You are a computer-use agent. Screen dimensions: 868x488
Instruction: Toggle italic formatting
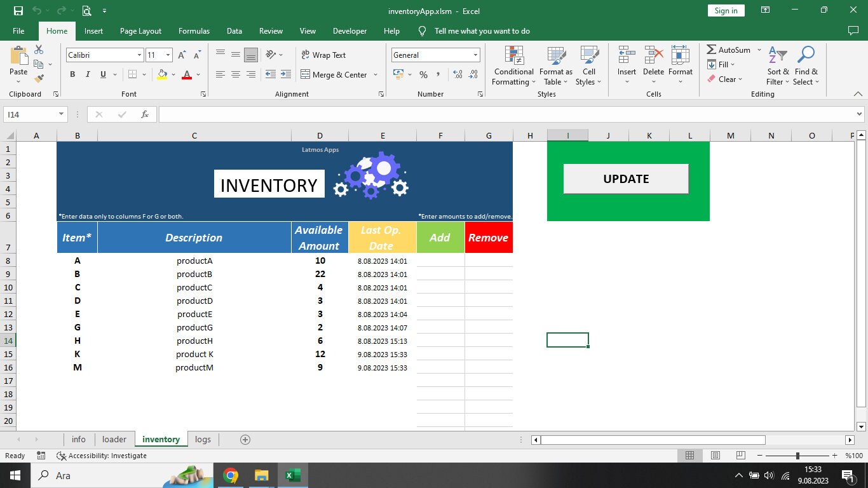click(87, 74)
